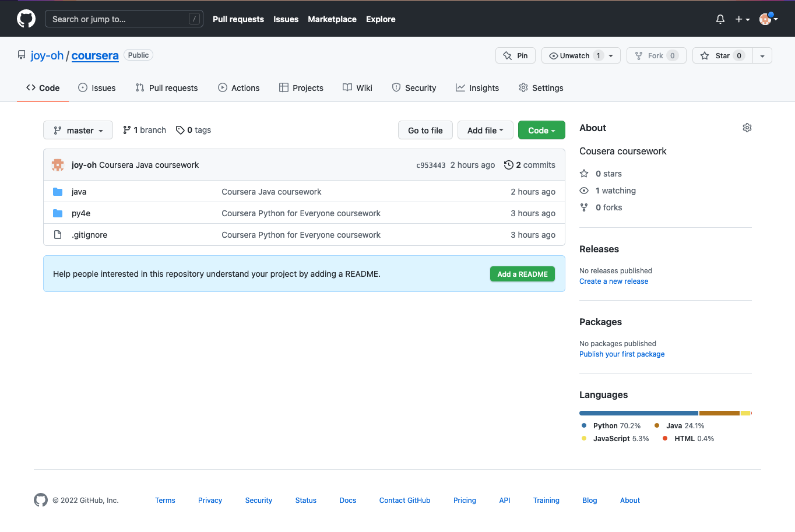Click the java folder icon
Image resolution: width=795 pixels, height=532 pixels.
click(58, 192)
